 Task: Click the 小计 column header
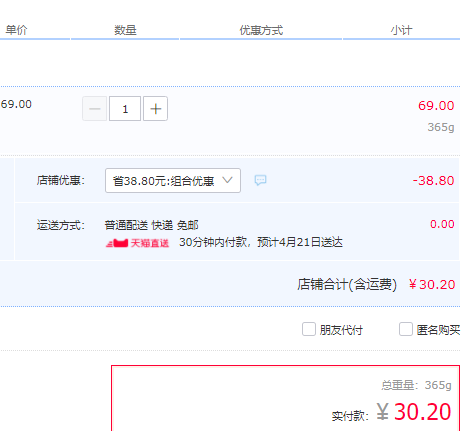coord(401,30)
